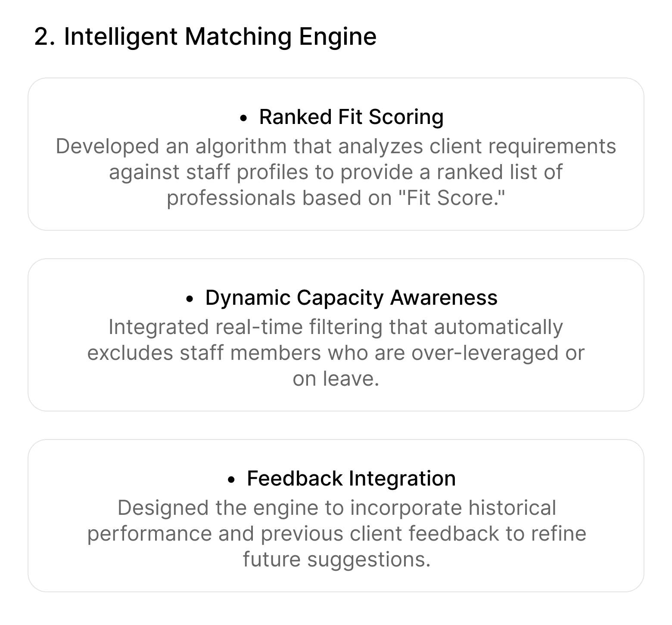The width and height of the screenshot is (672, 625).
Task: Click the line starting "excludes staff members"
Action: tap(336, 353)
